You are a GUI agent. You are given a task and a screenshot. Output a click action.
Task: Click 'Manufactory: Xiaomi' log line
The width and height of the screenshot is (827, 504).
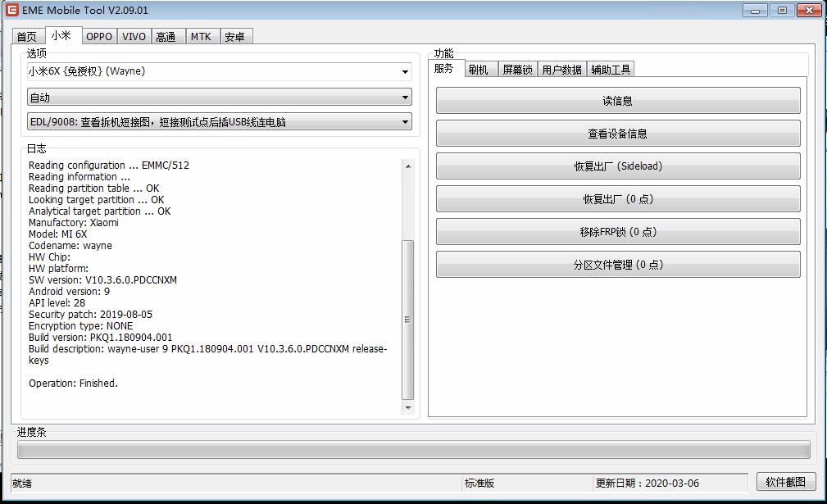click(74, 222)
